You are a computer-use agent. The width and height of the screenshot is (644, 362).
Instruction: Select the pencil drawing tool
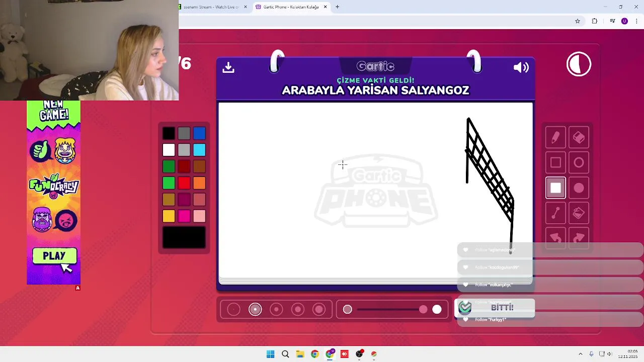point(555,138)
